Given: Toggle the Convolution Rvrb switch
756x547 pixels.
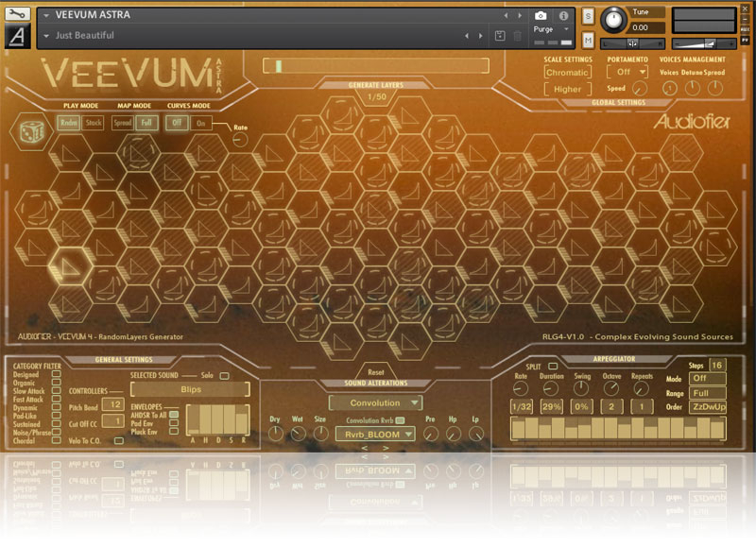Looking at the screenshot, I should (x=401, y=419).
